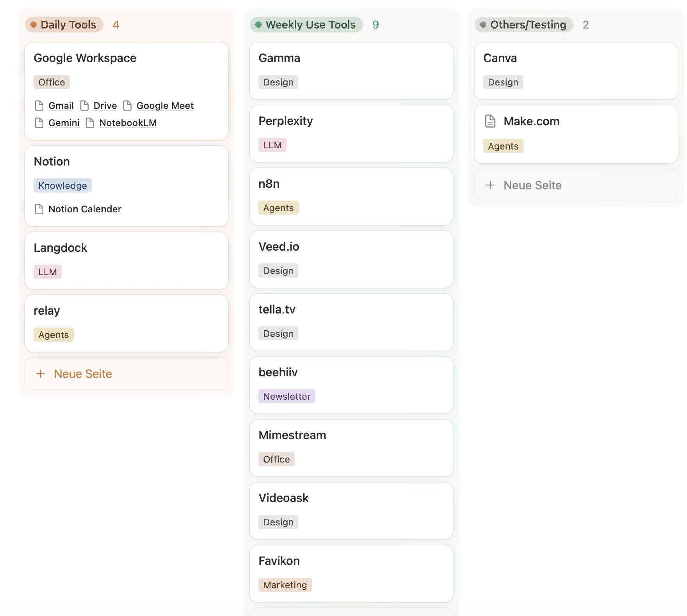Click the plus icon in Daily Tools column
The width and height of the screenshot is (687, 616).
41,374
